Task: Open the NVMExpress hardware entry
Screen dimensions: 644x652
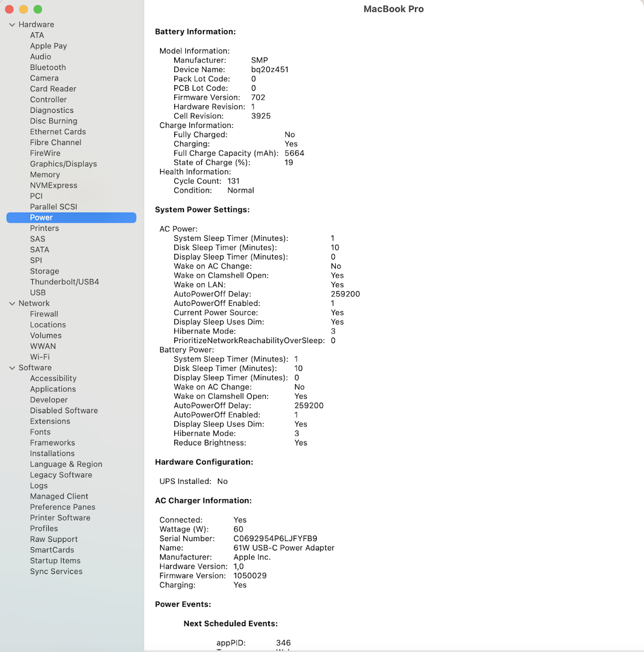Action: [54, 185]
